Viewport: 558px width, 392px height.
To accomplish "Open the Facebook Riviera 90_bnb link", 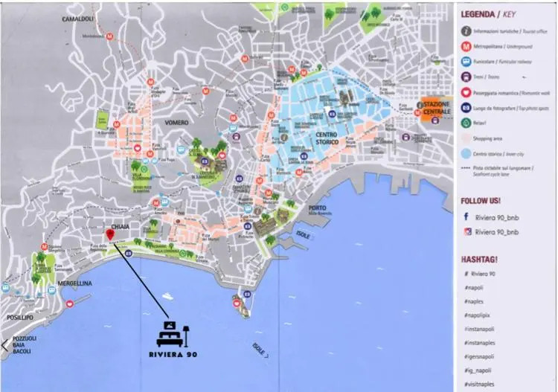I will [495, 217].
